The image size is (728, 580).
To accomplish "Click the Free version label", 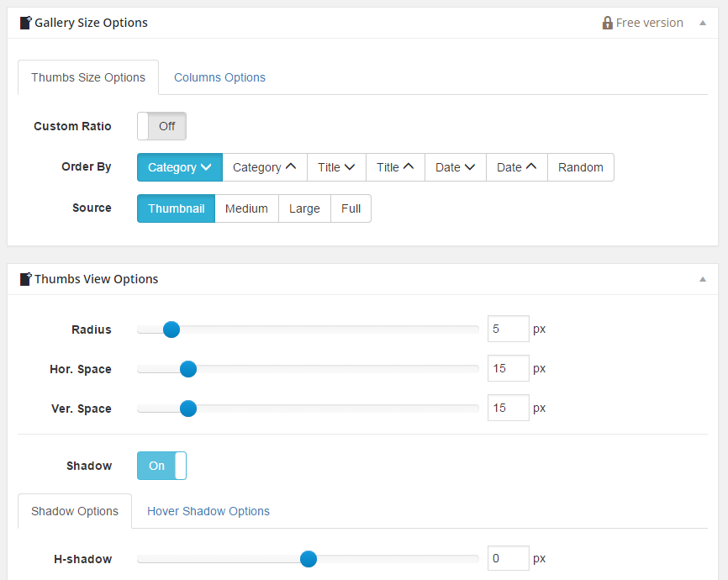I will (x=649, y=23).
